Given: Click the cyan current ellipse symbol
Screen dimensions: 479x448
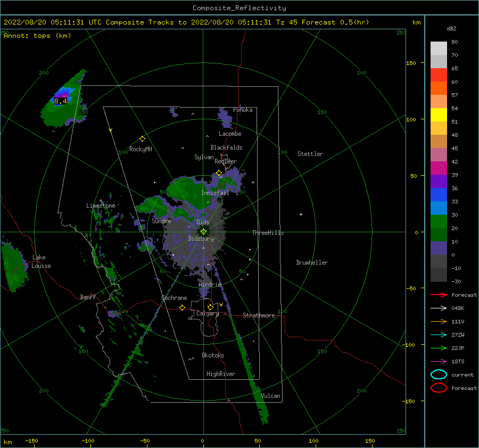Looking at the screenshot, I should [439, 374].
